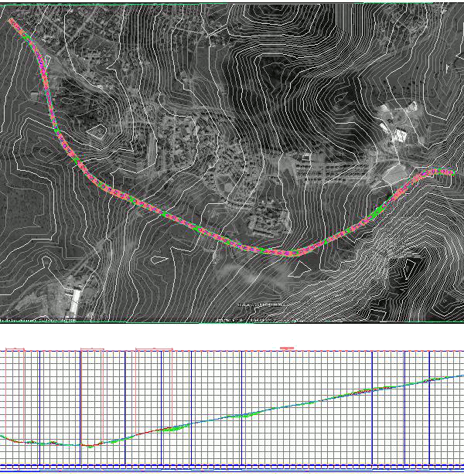The image size is (464, 476).
Task: Click the lowest point of the profile line
Action: point(90,446)
